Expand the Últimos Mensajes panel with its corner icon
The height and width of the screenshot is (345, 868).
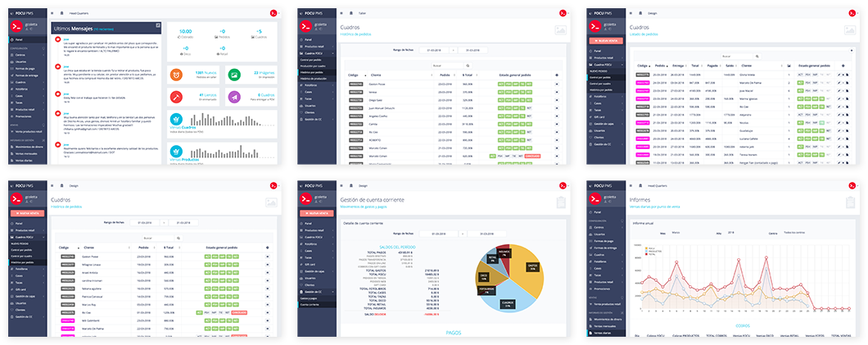coord(158,25)
